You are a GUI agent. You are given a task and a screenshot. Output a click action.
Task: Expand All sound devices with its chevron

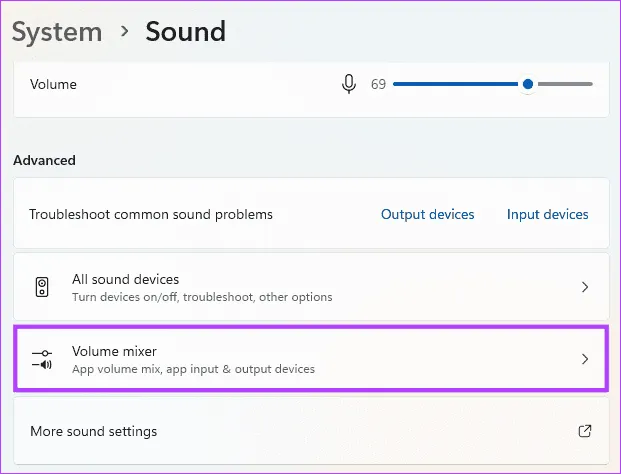[585, 287]
